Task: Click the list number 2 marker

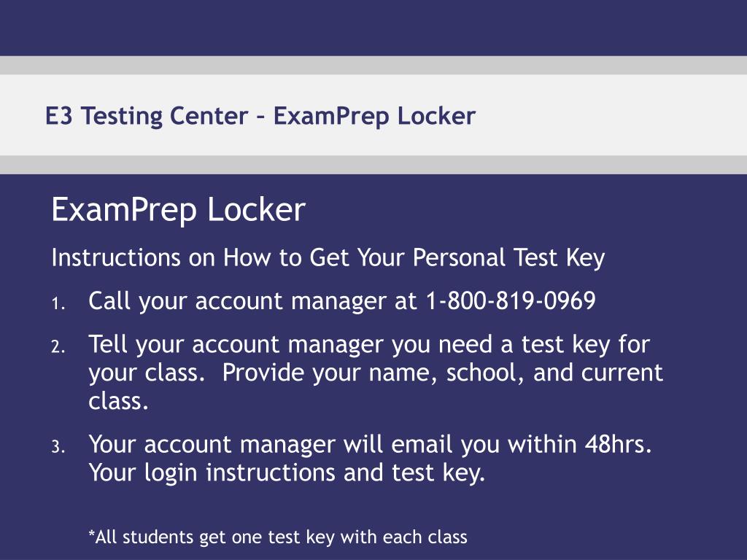Action: click(x=58, y=346)
